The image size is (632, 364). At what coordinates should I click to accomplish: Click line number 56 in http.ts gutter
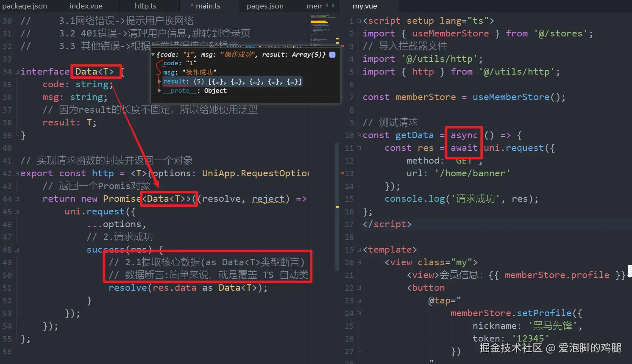click(7, 351)
